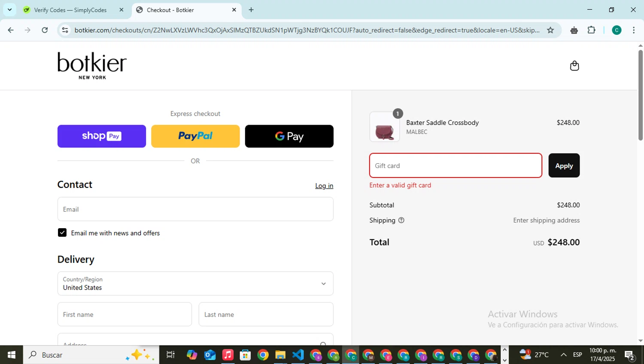Viewport: 644px width, 364px height.
Task: Expand the Country/Region dropdown
Action: coord(195,284)
